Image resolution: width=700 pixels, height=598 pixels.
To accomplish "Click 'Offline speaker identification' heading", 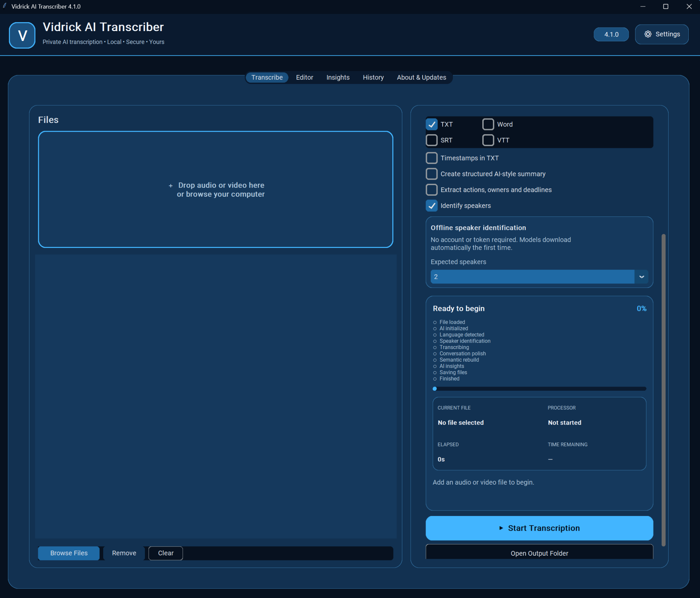I will click(478, 228).
